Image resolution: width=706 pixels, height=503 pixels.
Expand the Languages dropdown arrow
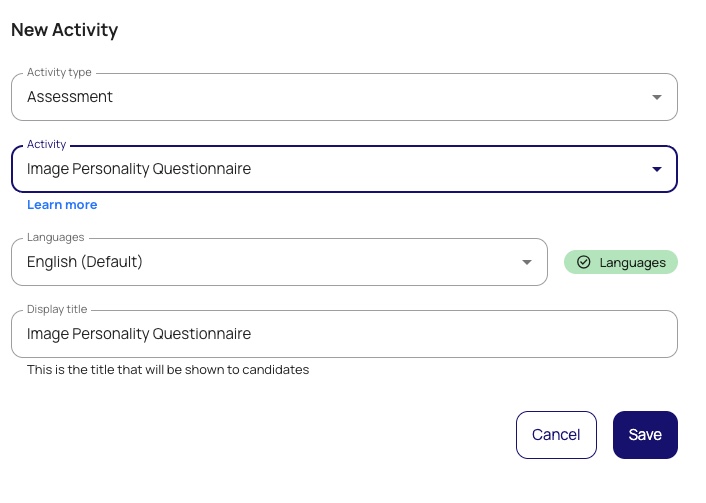pyautogui.click(x=527, y=262)
